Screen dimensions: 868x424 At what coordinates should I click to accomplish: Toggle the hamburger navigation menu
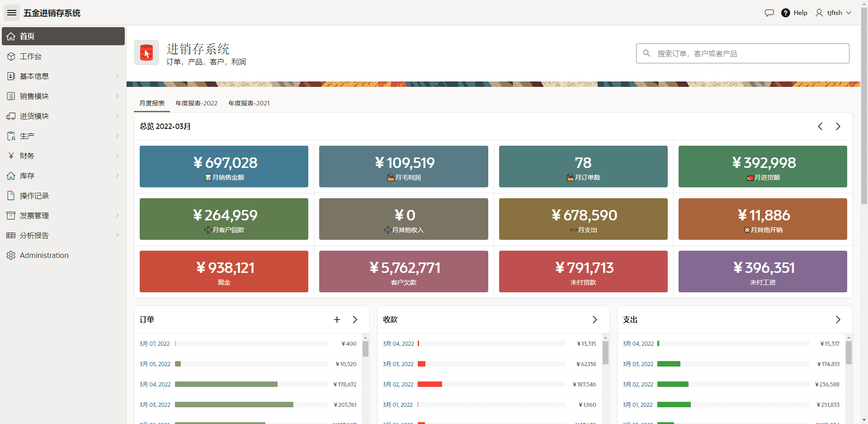12,13
